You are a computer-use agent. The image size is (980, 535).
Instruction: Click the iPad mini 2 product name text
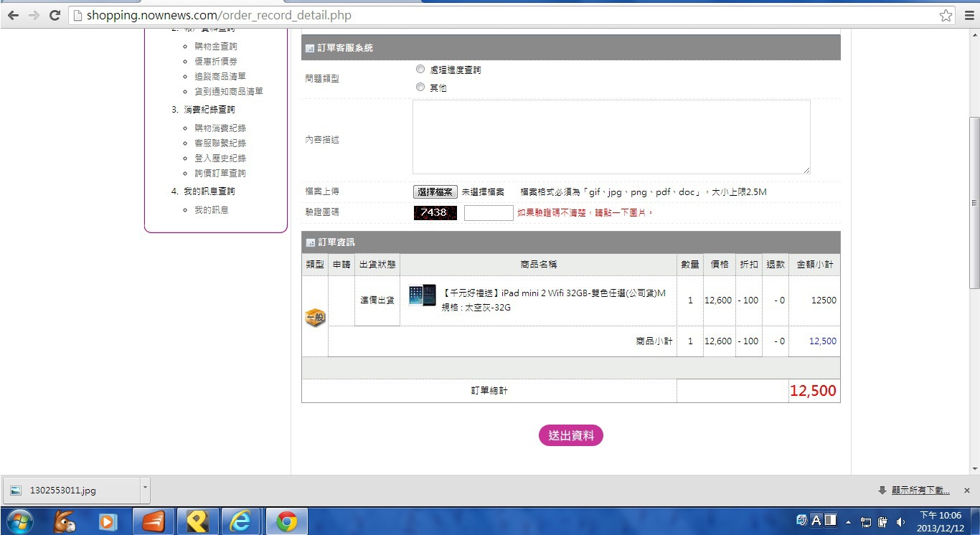pyautogui.click(x=554, y=293)
